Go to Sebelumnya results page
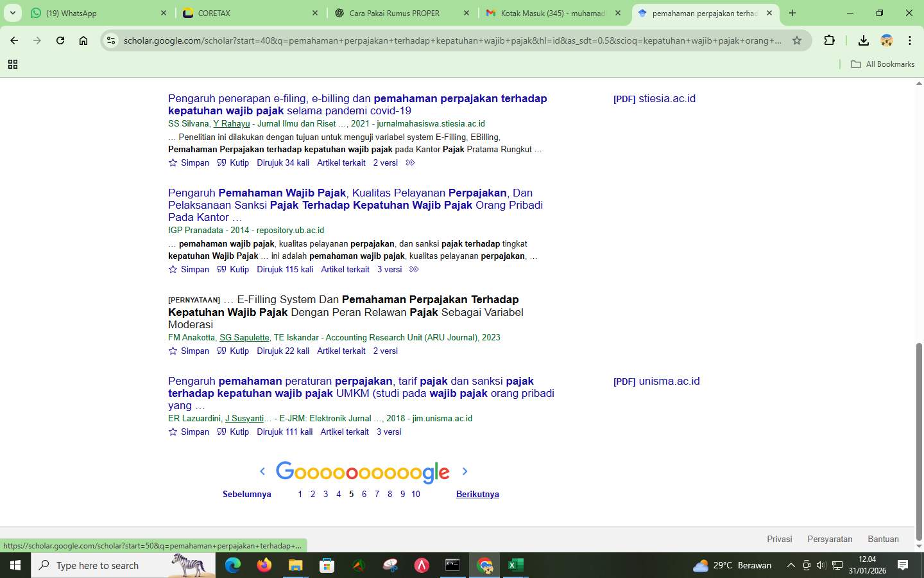The image size is (924, 578). [247, 494]
